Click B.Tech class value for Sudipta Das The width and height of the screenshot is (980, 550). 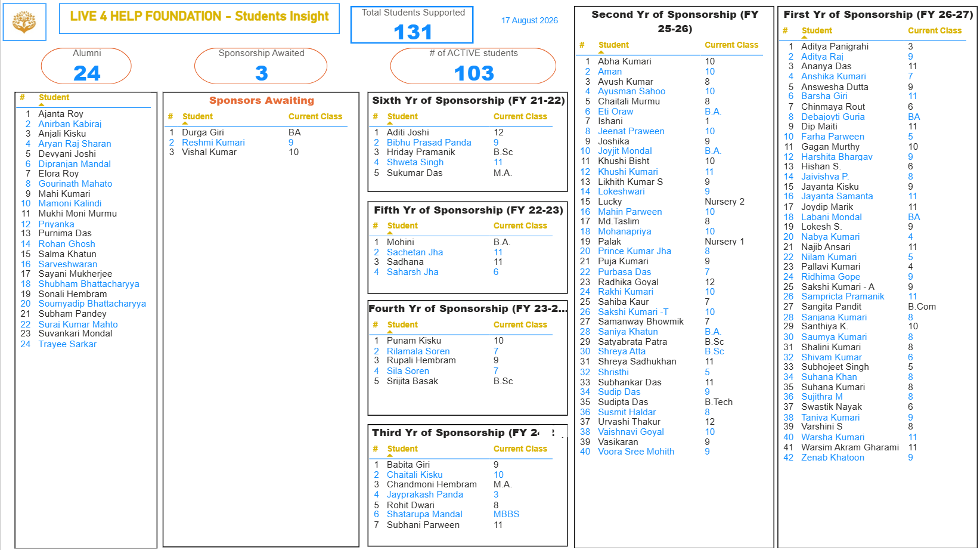pyautogui.click(x=718, y=402)
